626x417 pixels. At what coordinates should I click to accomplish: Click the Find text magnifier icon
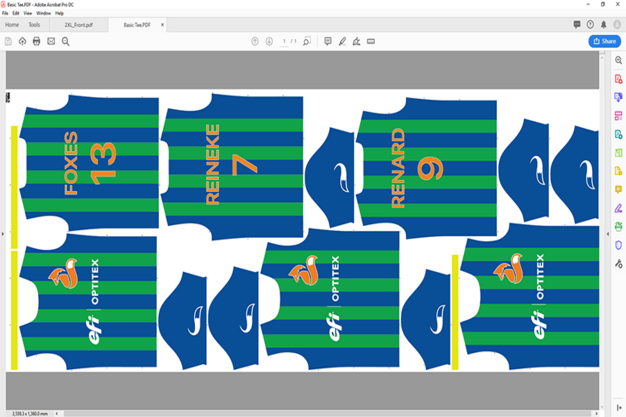point(66,41)
